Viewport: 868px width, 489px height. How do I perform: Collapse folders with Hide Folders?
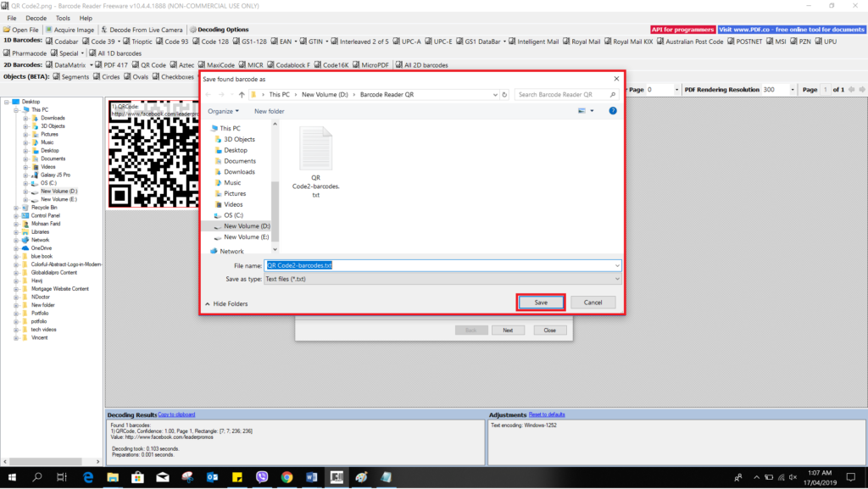pos(225,303)
